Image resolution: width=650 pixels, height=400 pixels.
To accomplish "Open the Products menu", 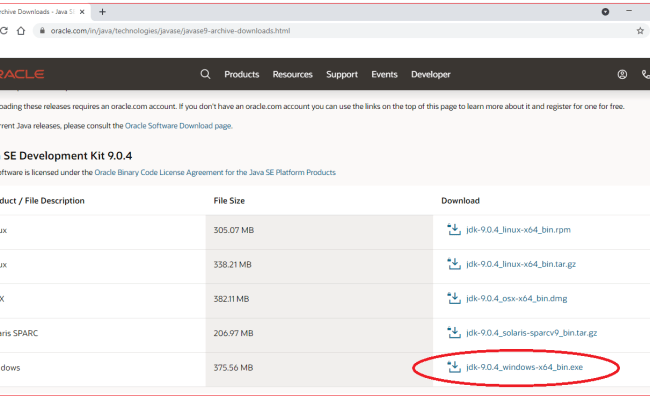I will tap(242, 74).
